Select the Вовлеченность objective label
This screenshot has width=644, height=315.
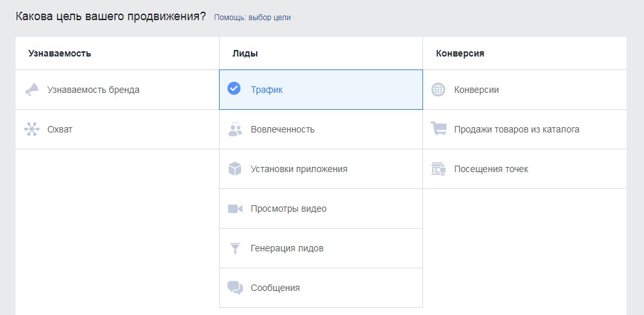tap(283, 129)
